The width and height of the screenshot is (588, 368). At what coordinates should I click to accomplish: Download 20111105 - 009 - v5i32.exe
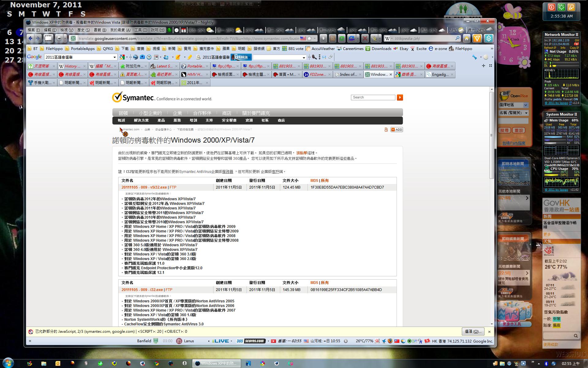tap(144, 187)
